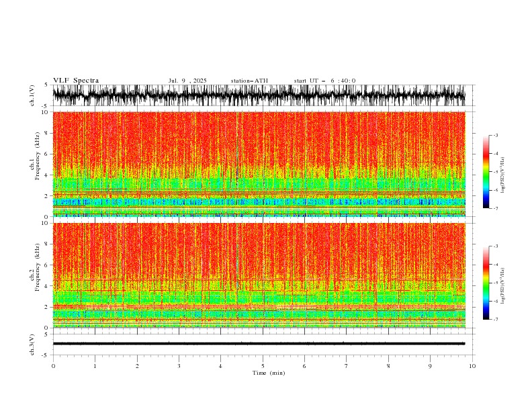532x411 pixels.
Task: Click the ch.3(V) waveform axis label
Action: [x=32, y=345]
